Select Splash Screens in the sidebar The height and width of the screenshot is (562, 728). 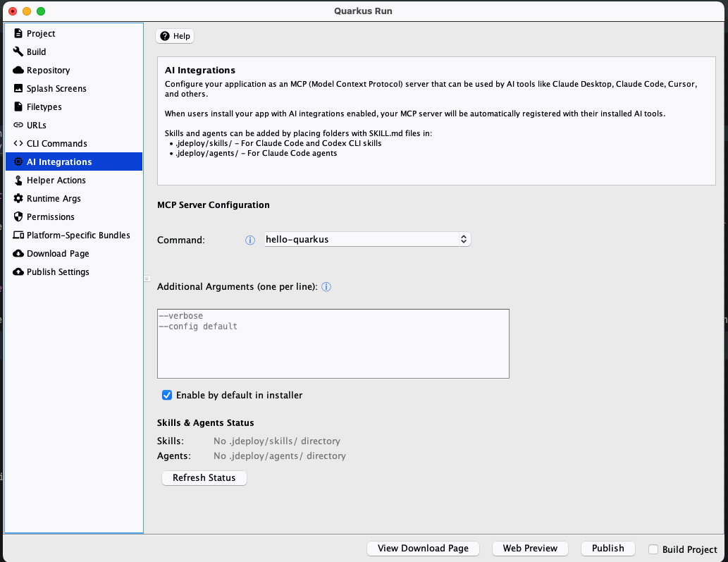(74, 88)
